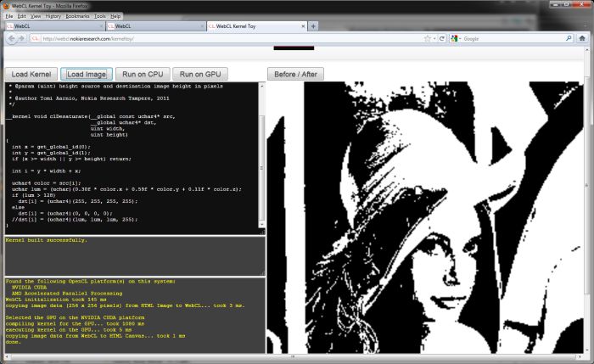Open the Bookmarks menu
594x364 pixels.
[77, 16]
